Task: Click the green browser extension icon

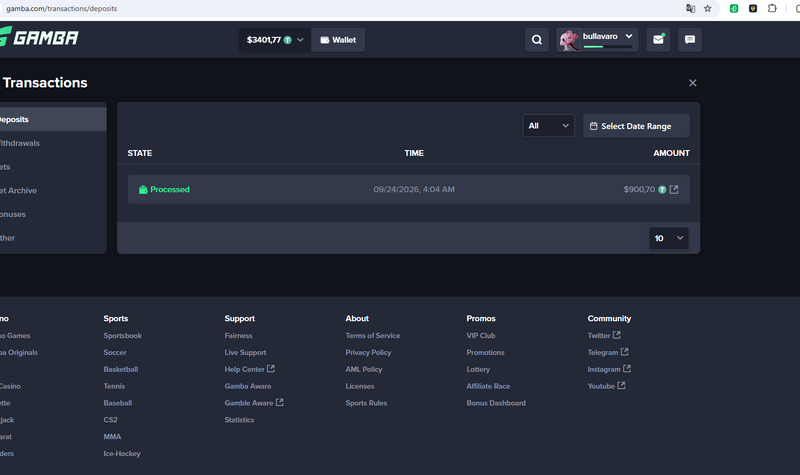Action: tap(734, 8)
